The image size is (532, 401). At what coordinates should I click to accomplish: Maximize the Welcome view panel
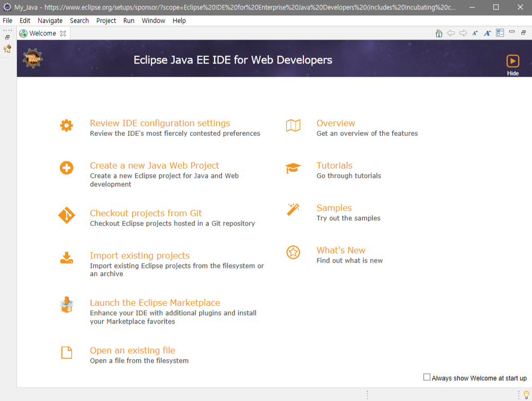coord(524,32)
